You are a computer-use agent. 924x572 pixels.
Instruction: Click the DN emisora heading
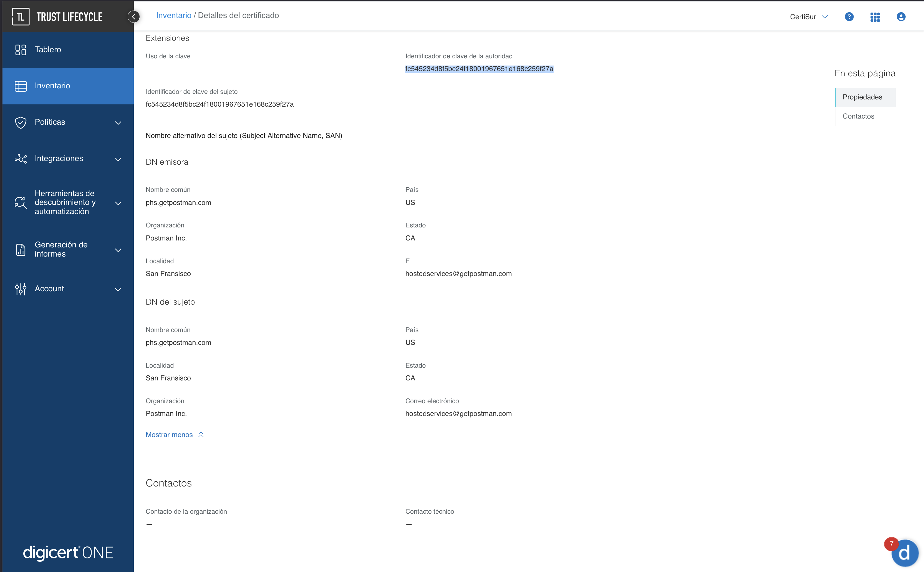click(167, 162)
